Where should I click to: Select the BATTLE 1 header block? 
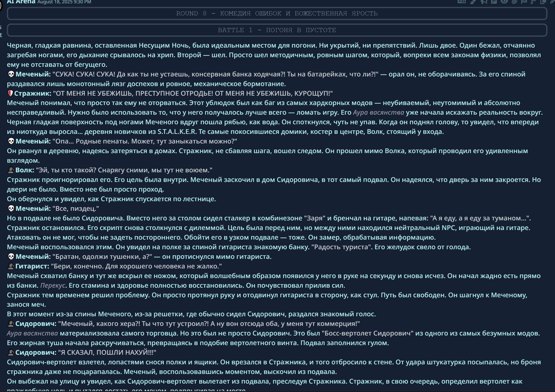point(277,30)
